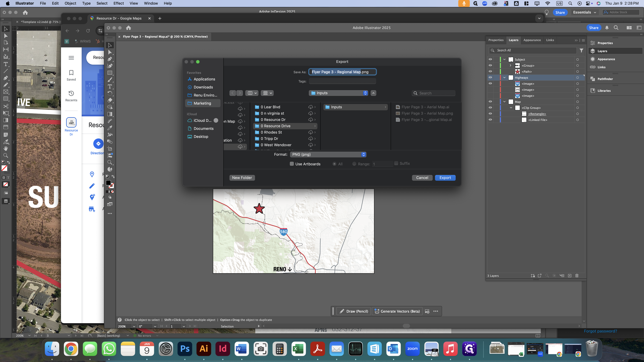Click Generate Vectors (Beta) button
This screenshot has width=644, height=362.
tap(397, 311)
